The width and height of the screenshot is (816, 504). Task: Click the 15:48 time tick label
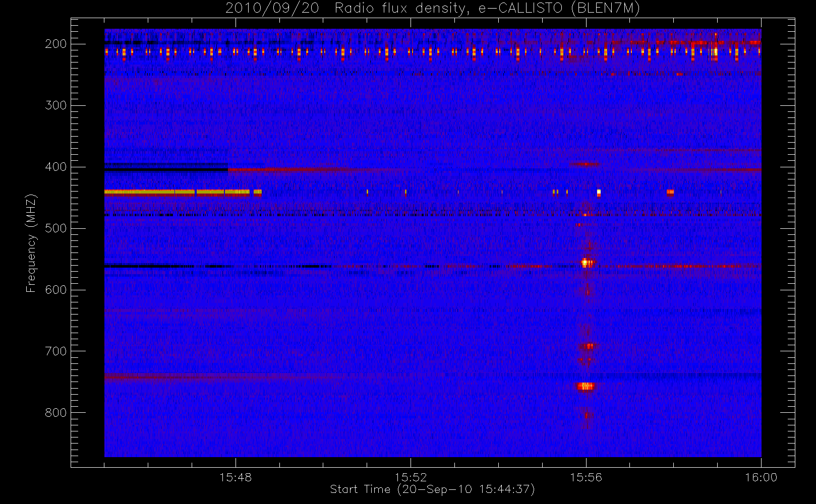pyautogui.click(x=236, y=477)
